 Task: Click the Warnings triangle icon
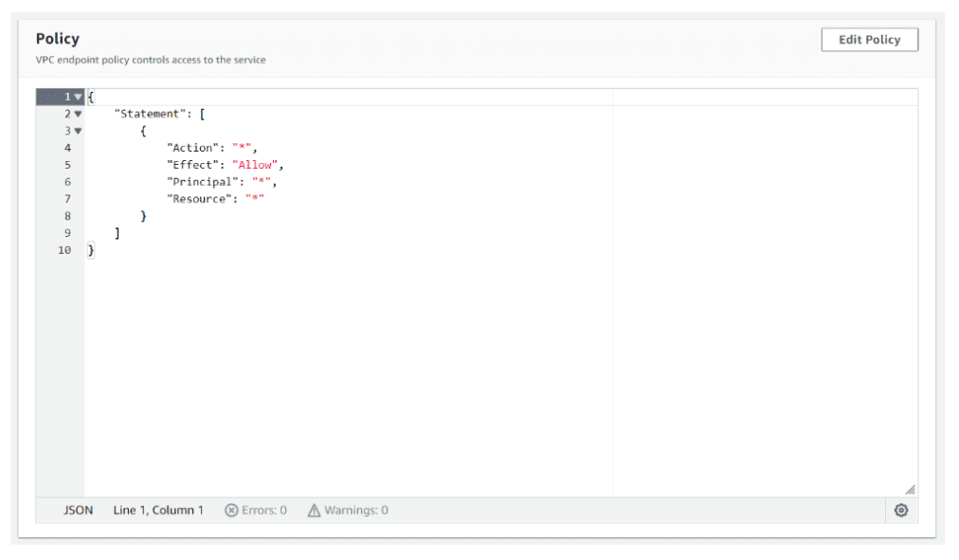[x=314, y=510]
